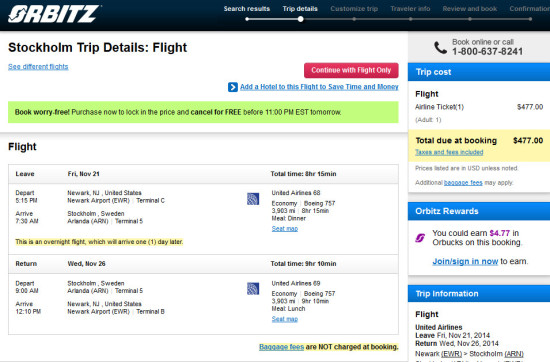The width and height of the screenshot is (550, 362).
Task: Click United Airlines logo on departing flight
Action: [x=253, y=199]
